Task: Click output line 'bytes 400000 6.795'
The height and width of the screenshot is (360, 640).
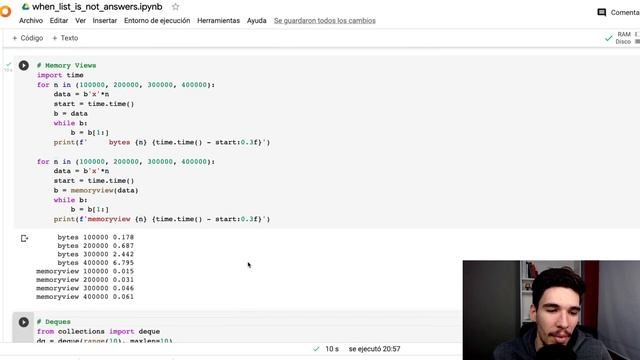Action: pos(96,263)
